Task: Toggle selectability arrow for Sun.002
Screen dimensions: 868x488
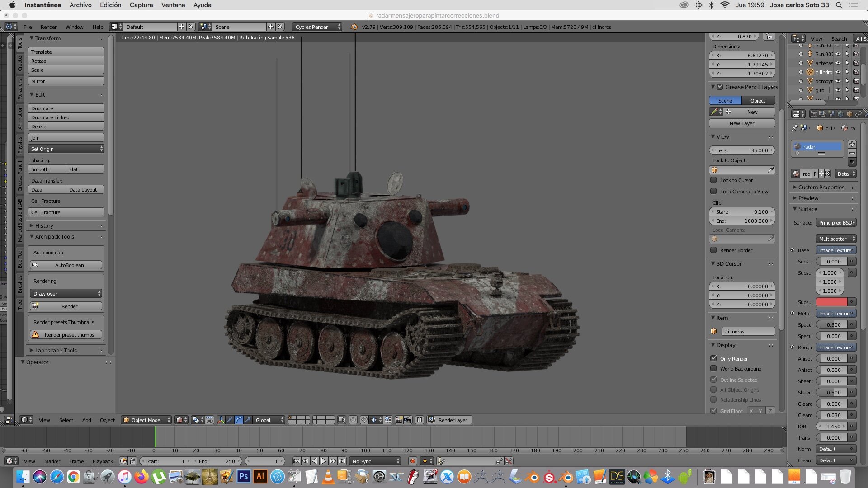Action: (847, 54)
